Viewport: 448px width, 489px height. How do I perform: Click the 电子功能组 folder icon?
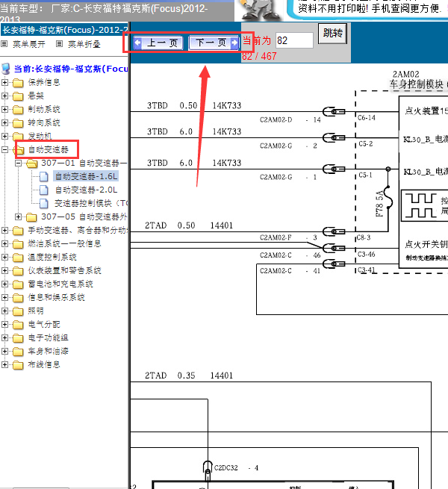[18, 338]
